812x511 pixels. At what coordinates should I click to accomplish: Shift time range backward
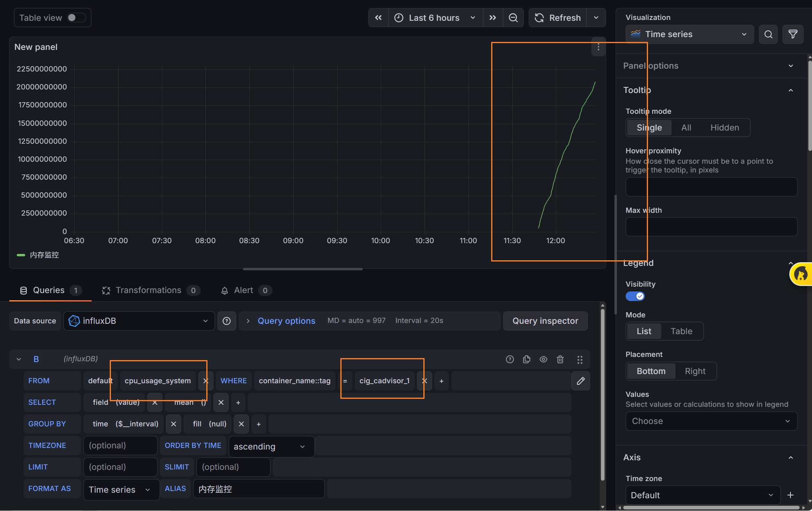point(378,18)
